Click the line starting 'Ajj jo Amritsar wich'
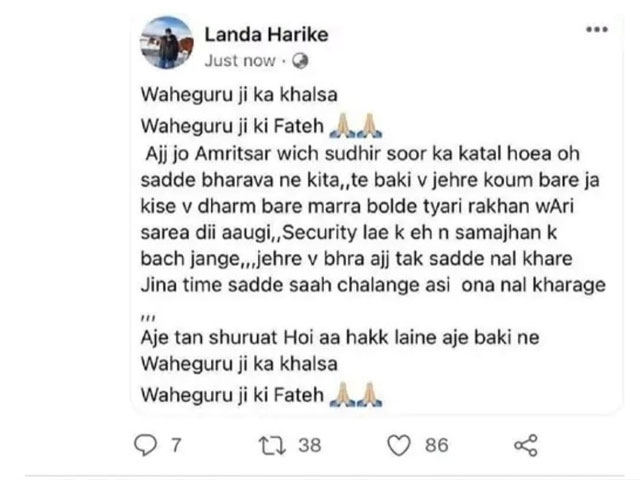640x480 pixels. tap(362, 154)
